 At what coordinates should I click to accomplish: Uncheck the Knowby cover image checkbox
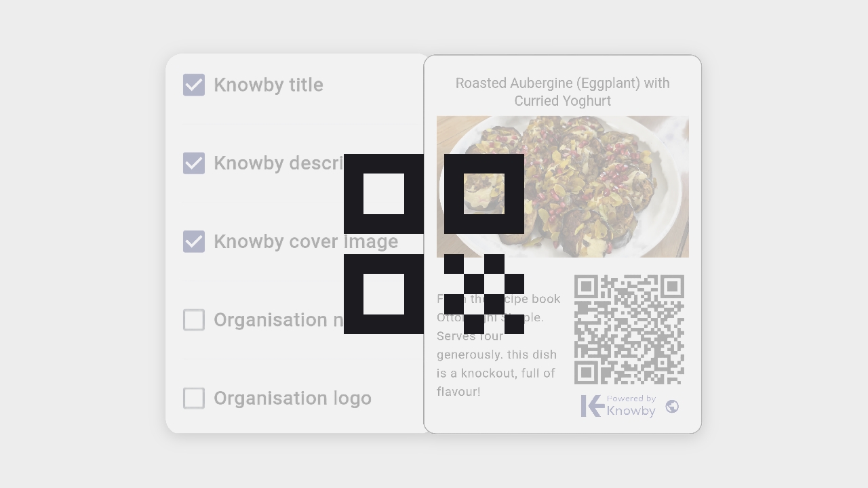(194, 241)
